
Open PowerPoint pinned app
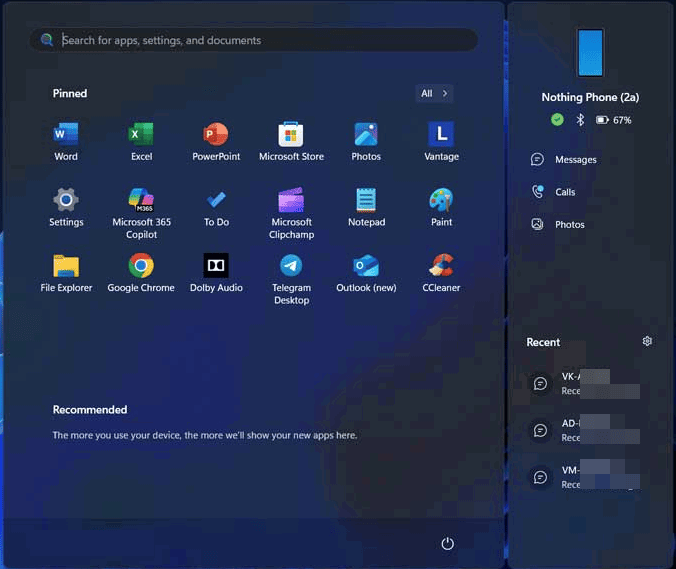[216, 142]
